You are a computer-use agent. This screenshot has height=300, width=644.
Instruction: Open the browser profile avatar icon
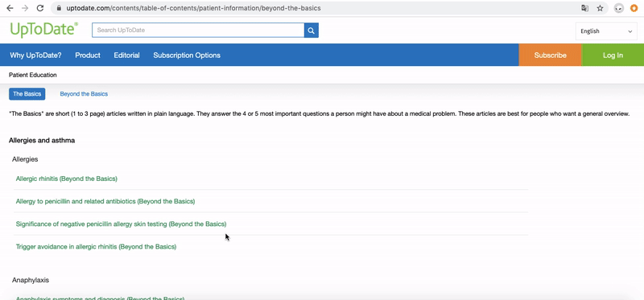(619, 8)
